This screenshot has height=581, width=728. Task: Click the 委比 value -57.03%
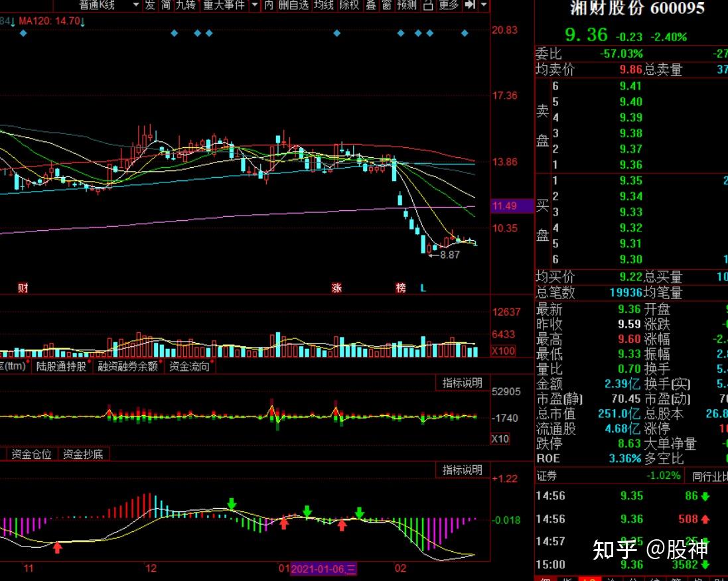[x=620, y=54]
